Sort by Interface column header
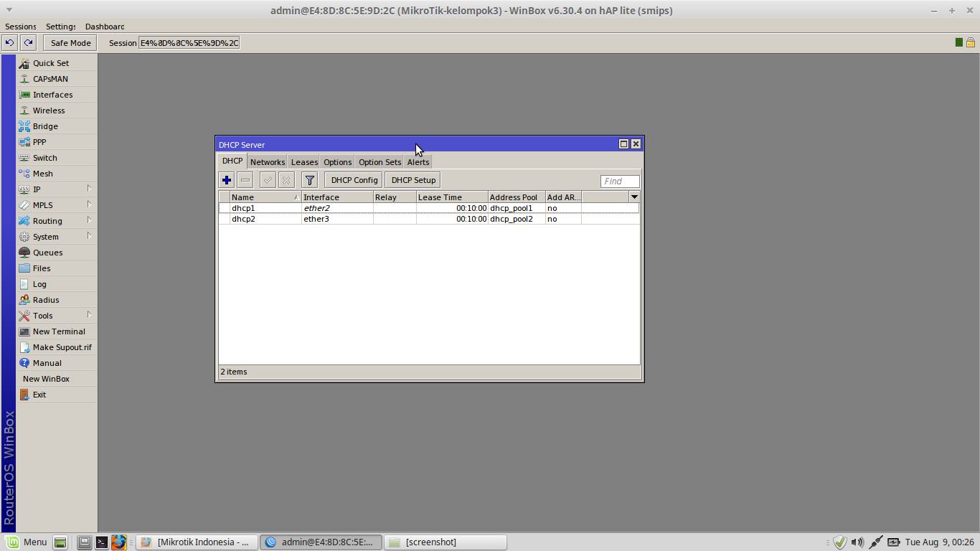The width and height of the screenshot is (980, 551). (x=337, y=197)
